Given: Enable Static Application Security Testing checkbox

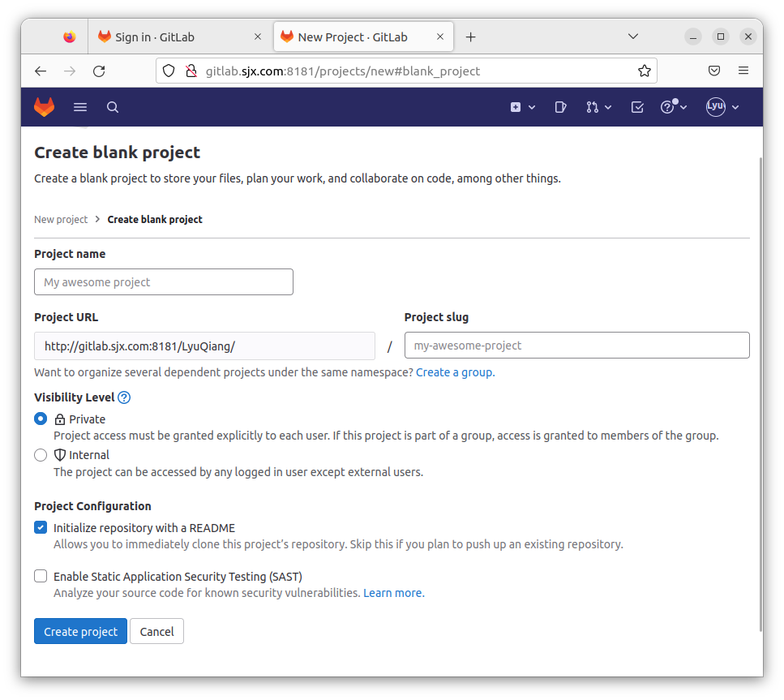Looking at the screenshot, I should pyautogui.click(x=41, y=577).
